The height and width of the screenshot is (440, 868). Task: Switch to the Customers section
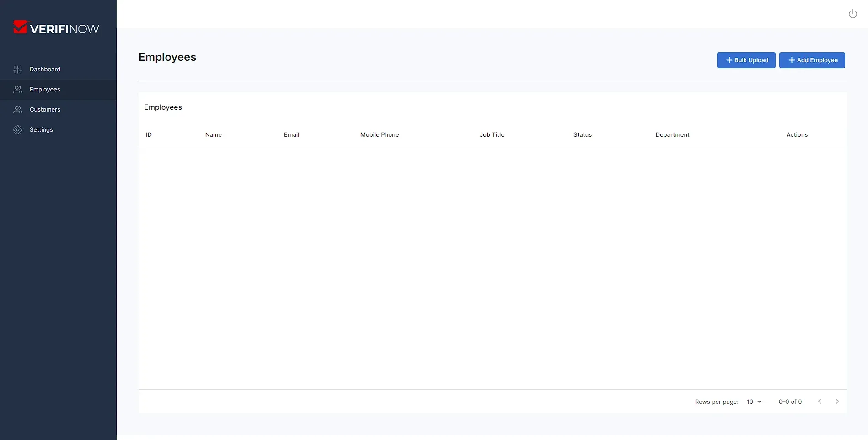(x=44, y=110)
